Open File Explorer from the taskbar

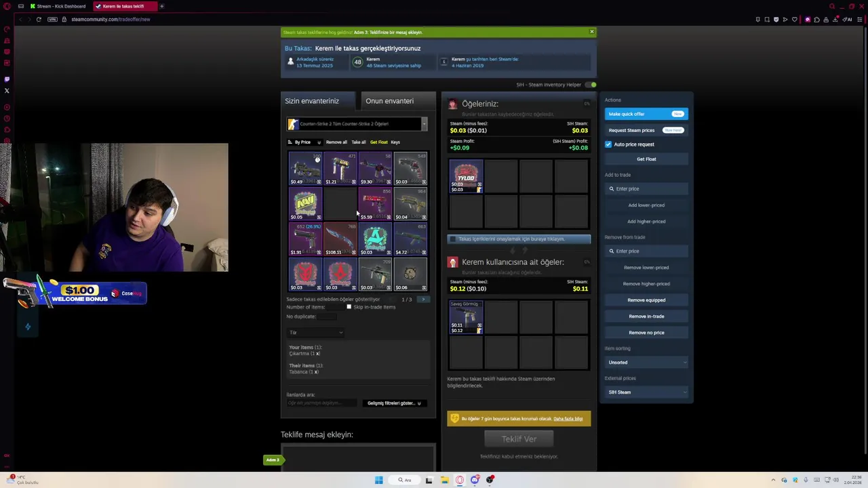[x=444, y=481]
